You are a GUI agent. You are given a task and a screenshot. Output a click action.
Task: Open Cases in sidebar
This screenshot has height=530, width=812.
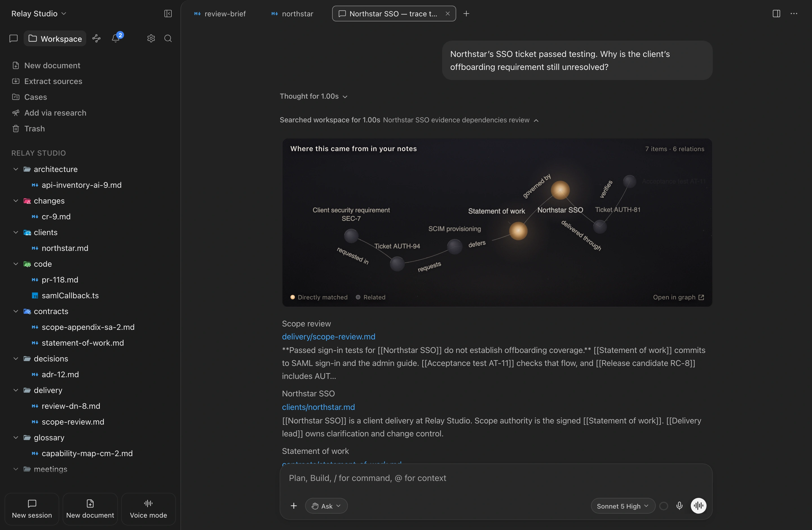pos(29,97)
